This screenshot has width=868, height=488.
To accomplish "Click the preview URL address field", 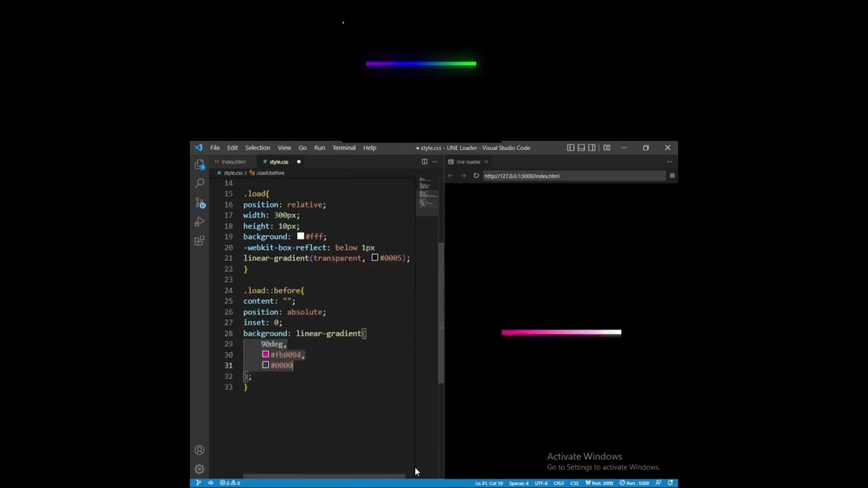I will click(574, 176).
